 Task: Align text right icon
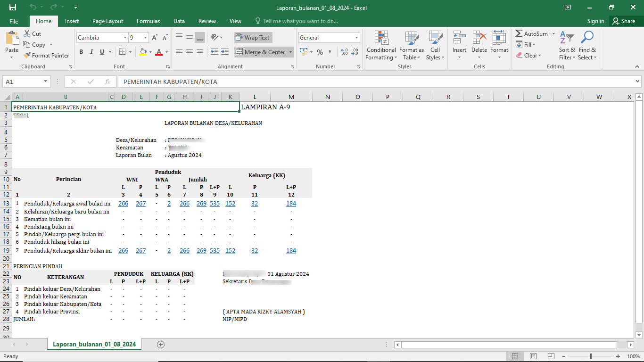[x=200, y=52]
